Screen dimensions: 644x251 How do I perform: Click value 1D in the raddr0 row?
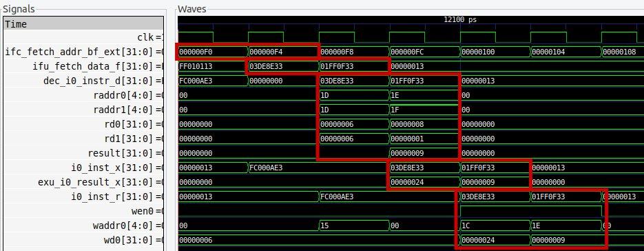point(324,95)
